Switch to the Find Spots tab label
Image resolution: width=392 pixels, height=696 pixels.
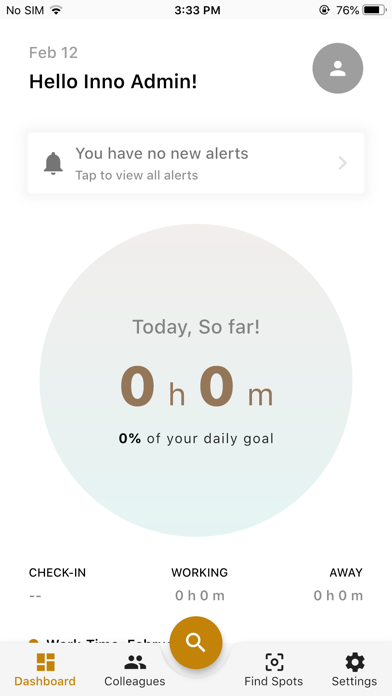(x=273, y=681)
